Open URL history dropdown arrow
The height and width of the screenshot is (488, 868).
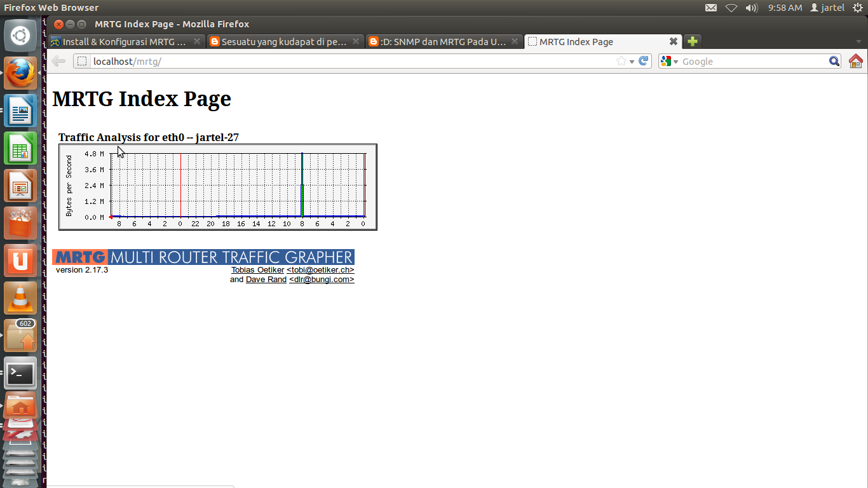(632, 62)
